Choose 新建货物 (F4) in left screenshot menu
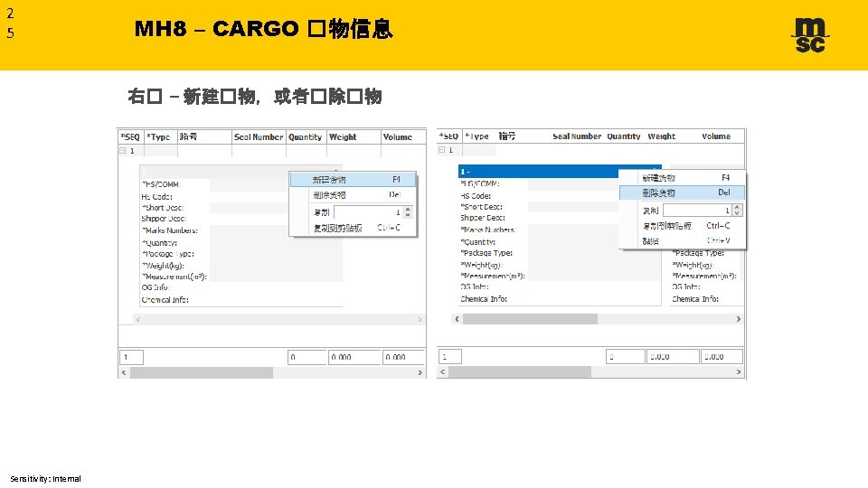 tap(354, 179)
